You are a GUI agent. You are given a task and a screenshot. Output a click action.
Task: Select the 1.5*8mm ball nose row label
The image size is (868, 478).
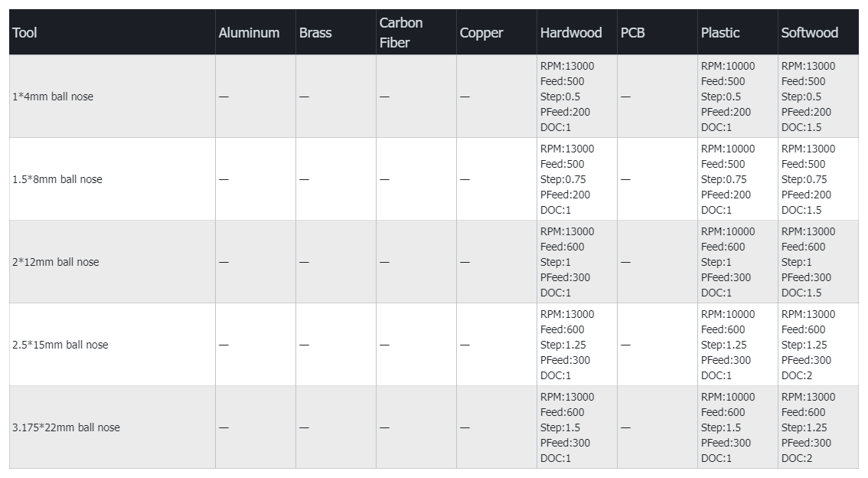pyautogui.click(x=57, y=179)
